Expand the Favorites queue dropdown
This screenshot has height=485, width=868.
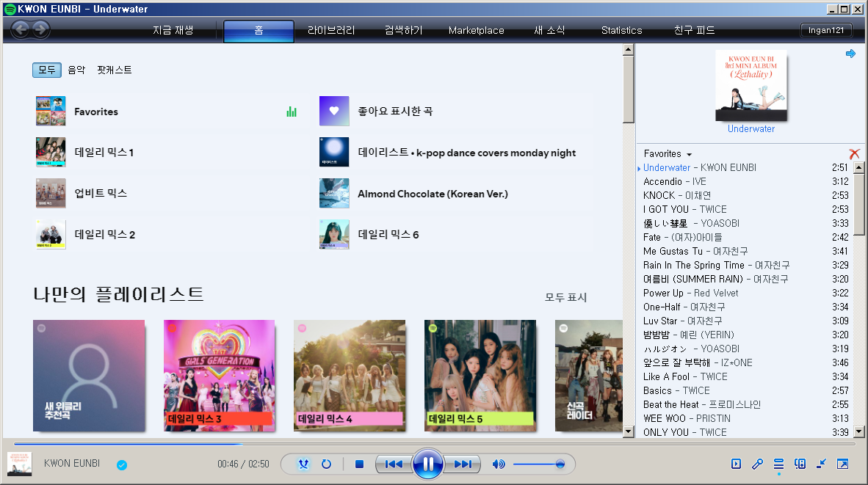coord(668,154)
